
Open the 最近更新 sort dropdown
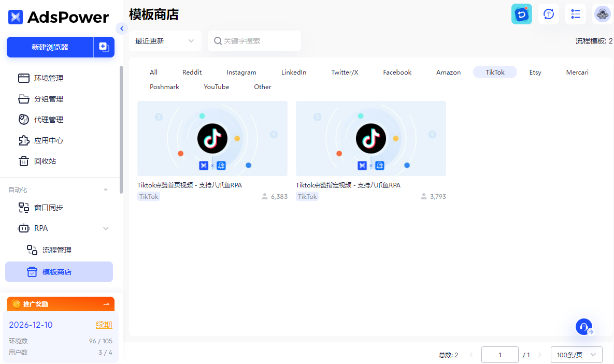[165, 41]
